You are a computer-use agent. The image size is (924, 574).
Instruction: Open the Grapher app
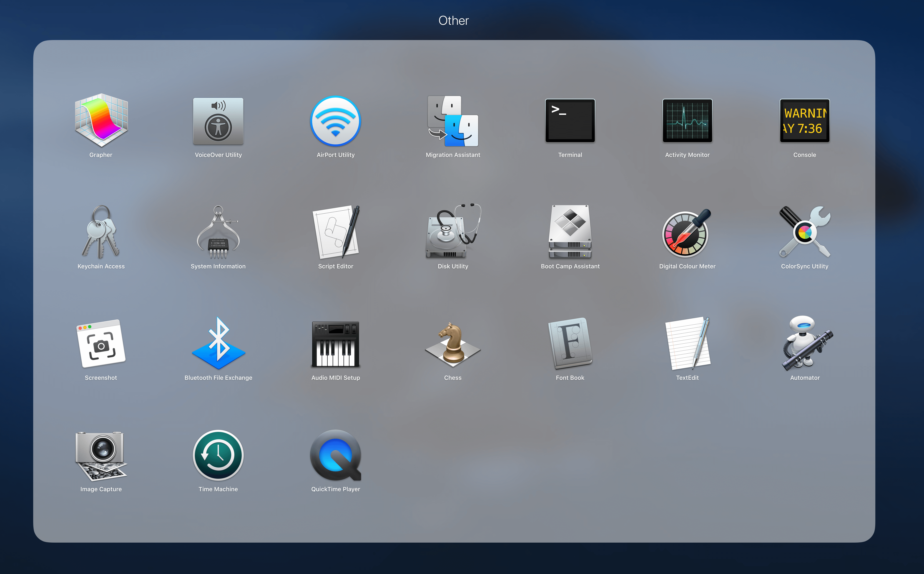101,121
